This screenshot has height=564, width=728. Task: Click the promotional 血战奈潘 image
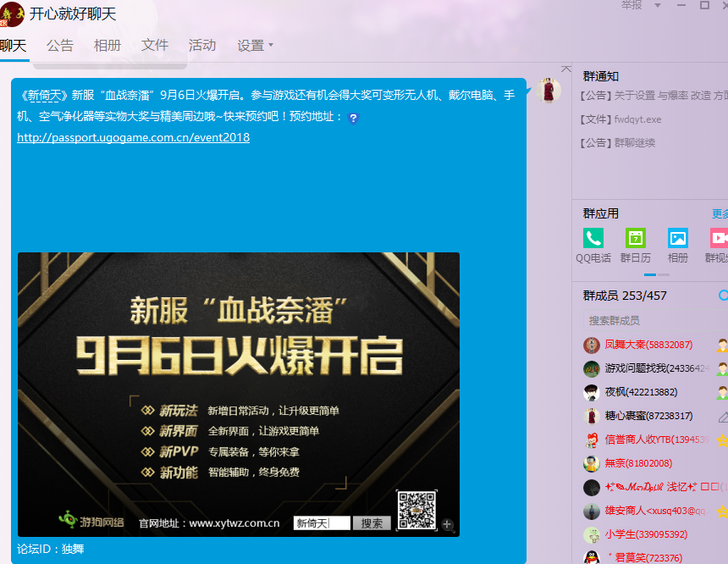click(239, 395)
